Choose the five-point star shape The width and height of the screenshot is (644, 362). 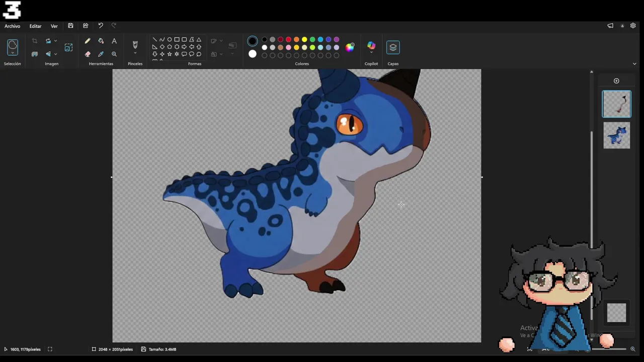coord(170,54)
